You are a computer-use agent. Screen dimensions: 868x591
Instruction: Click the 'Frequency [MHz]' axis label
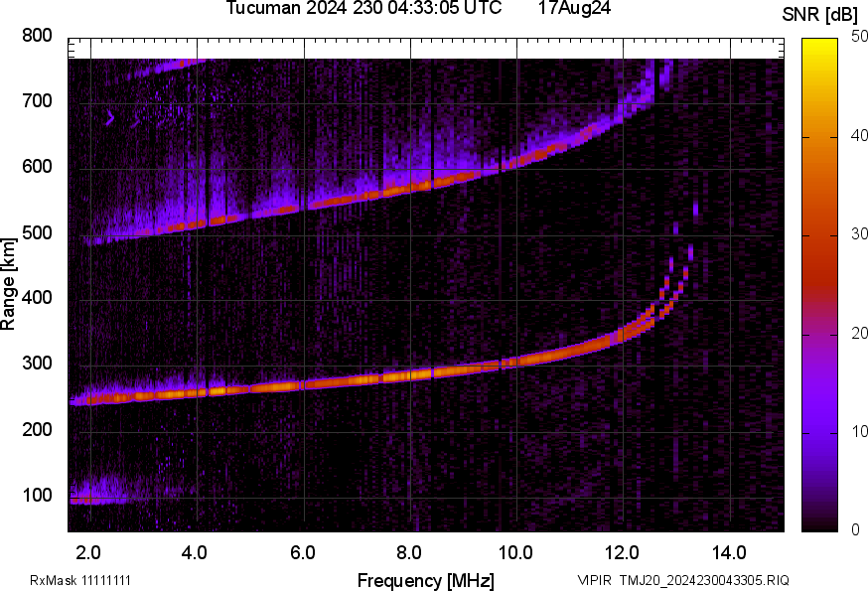426,580
